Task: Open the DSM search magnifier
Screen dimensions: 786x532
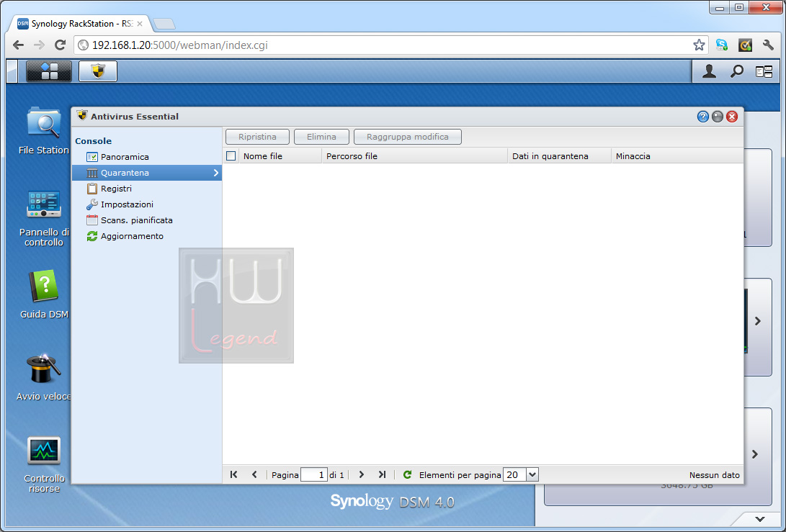Action: [x=736, y=72]
